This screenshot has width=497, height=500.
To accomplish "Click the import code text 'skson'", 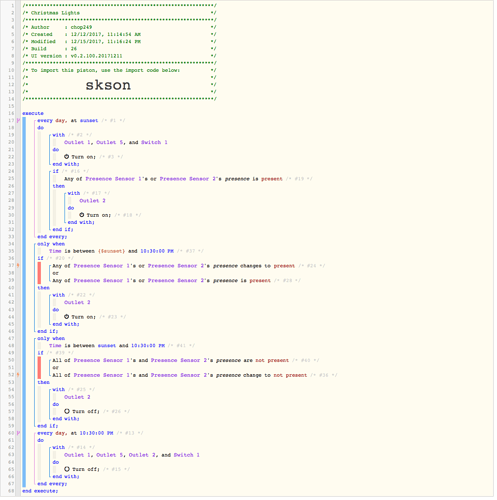I will coord(108,85).
